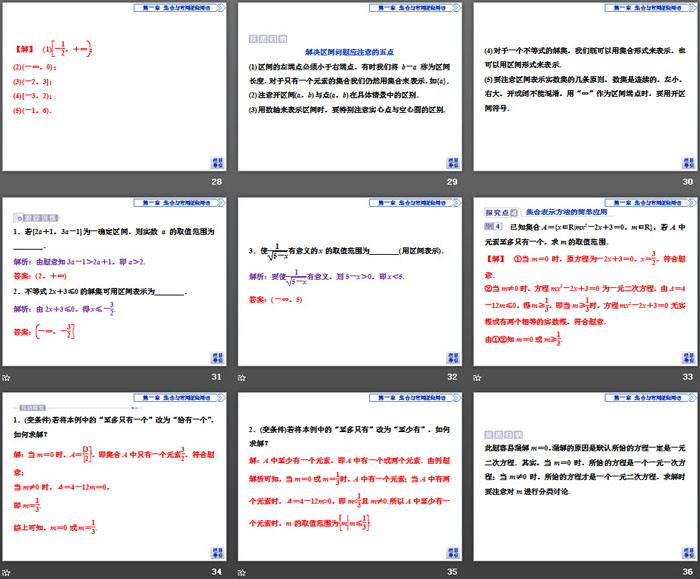Click the animation star icon under slide 35
700x579 pixels.
point(243,570)
